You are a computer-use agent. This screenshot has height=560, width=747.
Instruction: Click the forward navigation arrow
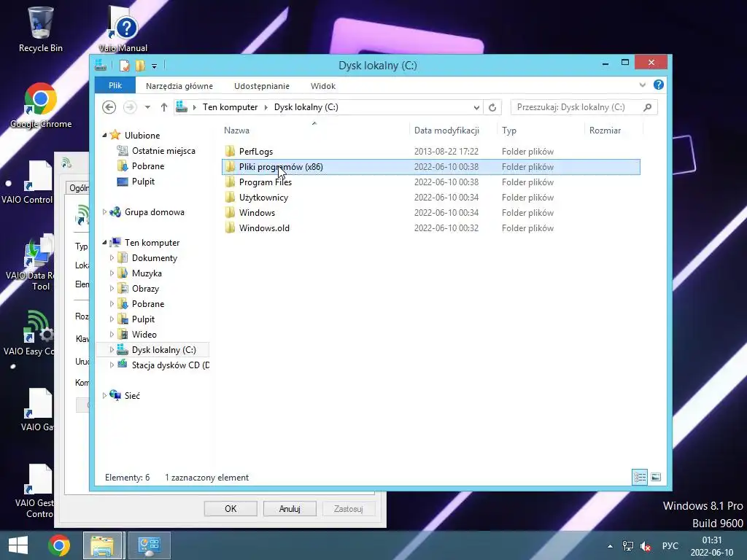coord(130,107)
